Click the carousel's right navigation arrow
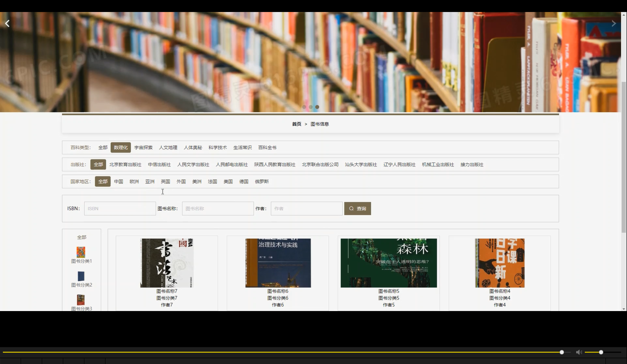This screenshot has height=364, width=627. (614, 23)
